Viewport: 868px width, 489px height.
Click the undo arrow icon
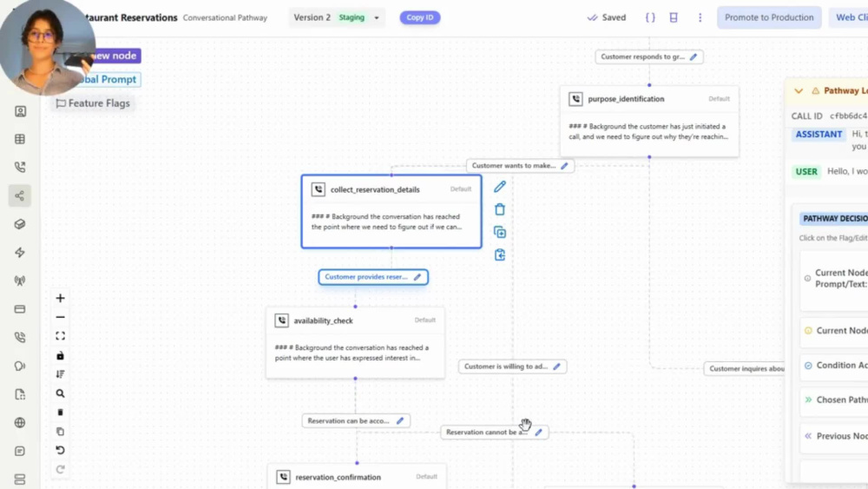(x=61, y=450)
